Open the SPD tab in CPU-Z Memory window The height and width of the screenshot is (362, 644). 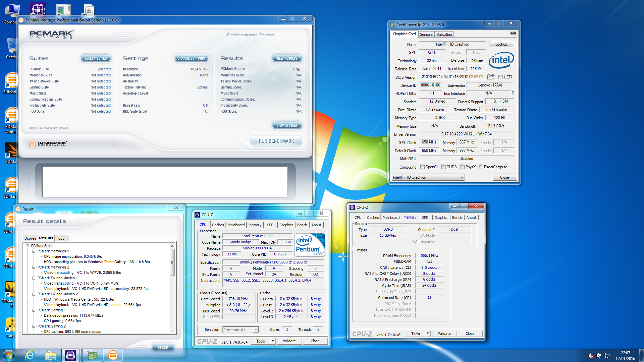[425, 218]
